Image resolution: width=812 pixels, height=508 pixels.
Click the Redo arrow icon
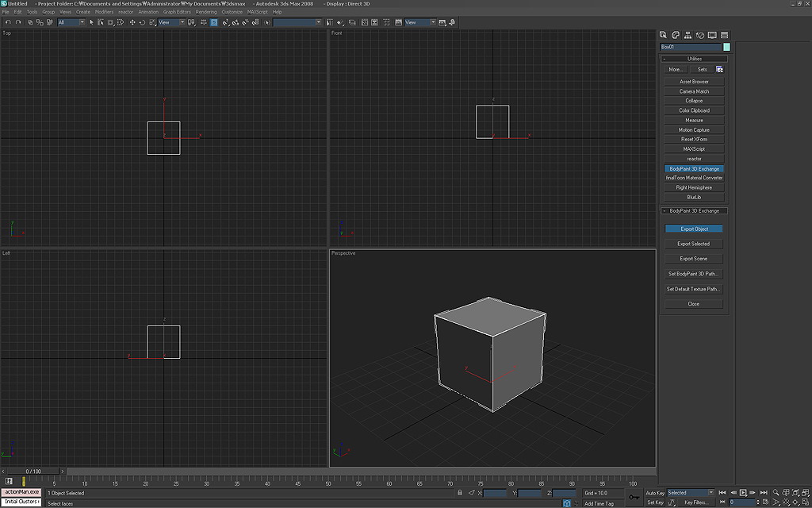(19, 22)
